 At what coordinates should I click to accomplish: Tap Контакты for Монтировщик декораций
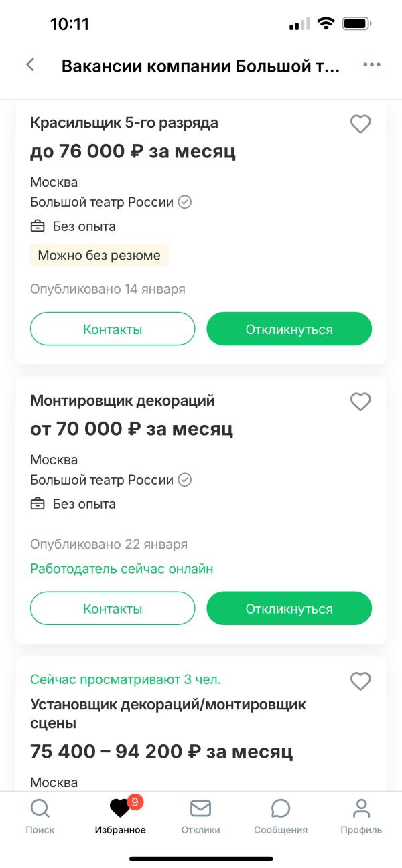[x=113, y=608]
